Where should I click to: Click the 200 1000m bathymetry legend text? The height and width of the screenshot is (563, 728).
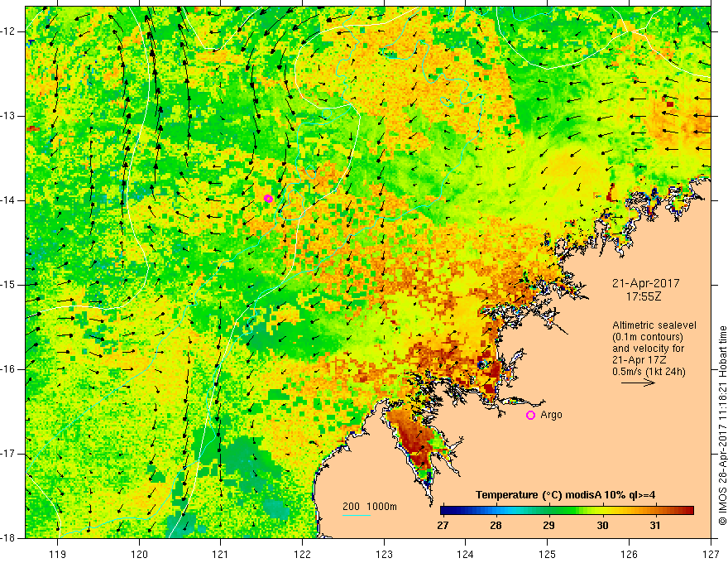(x=370, y=507)
